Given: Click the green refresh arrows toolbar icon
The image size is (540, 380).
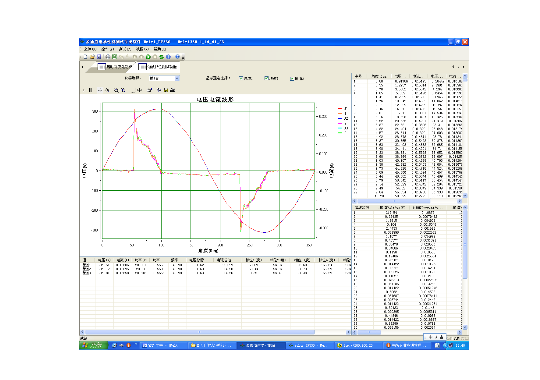Looking at the screenshot, I should (162, 57).
